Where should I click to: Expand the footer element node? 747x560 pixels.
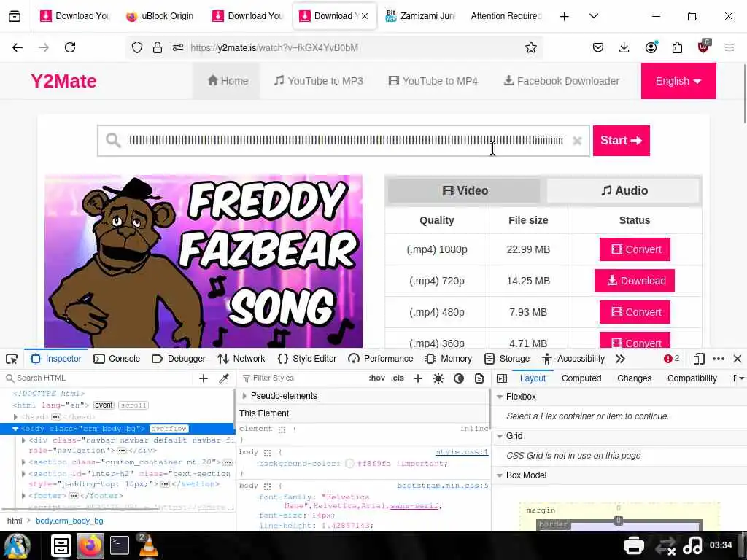(23, 496)
